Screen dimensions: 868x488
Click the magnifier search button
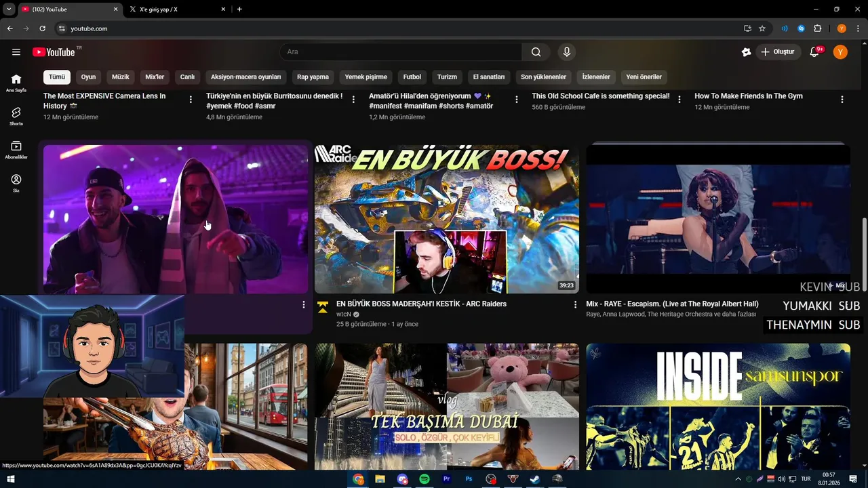click(536, 52)
